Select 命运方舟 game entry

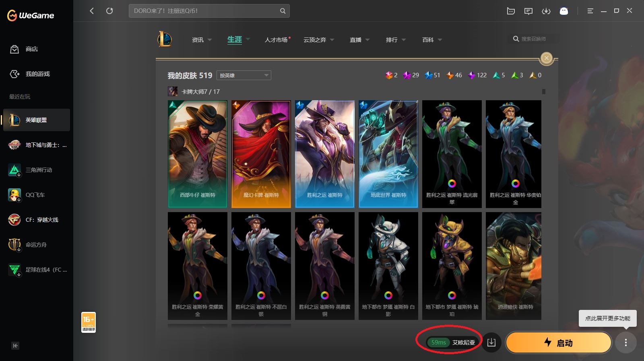[x=37, y=245]
